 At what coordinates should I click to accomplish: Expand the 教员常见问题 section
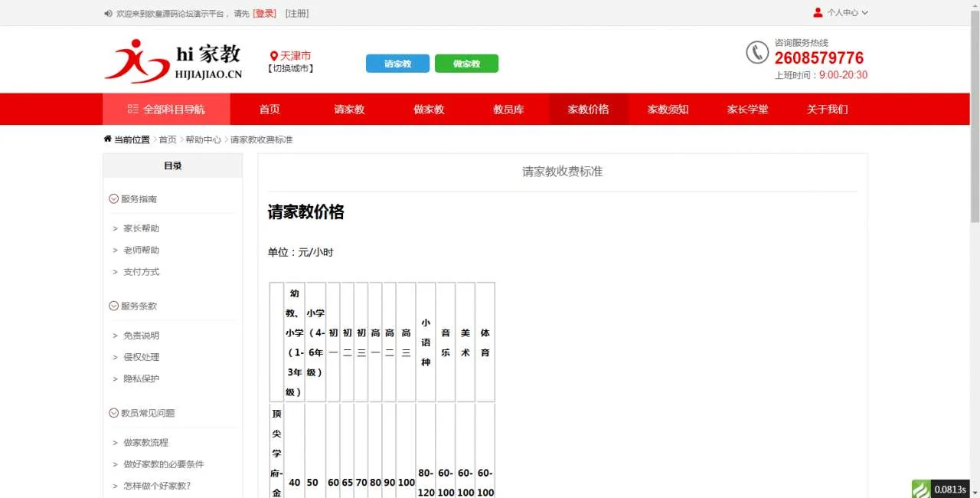114,413
